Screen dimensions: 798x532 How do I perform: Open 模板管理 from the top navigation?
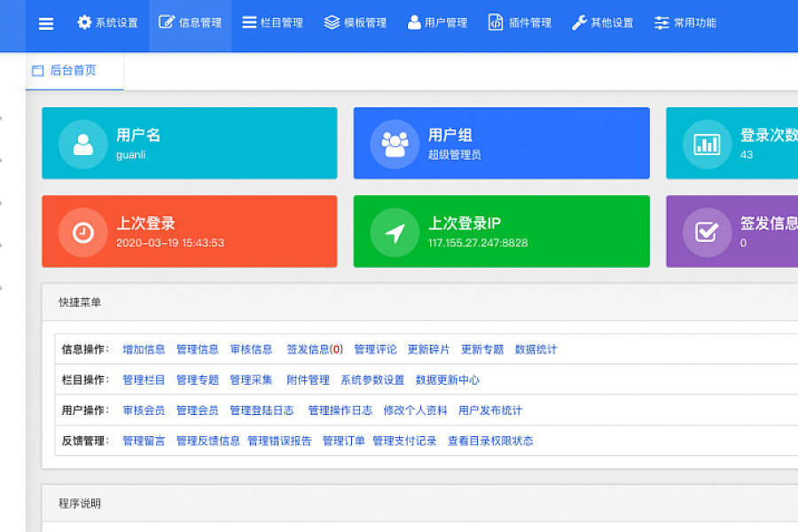click(356, 23)
